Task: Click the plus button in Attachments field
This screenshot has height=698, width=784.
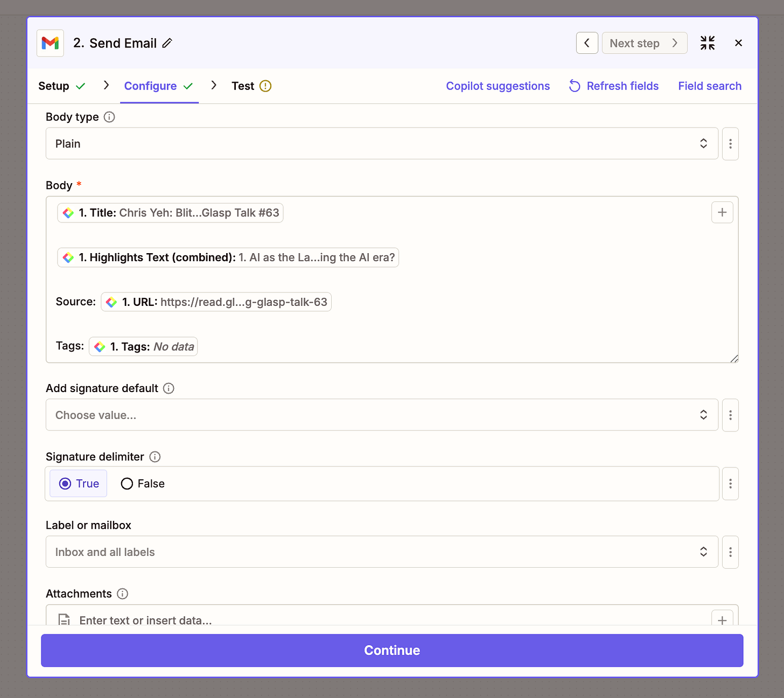Action: tap(722, 618)
